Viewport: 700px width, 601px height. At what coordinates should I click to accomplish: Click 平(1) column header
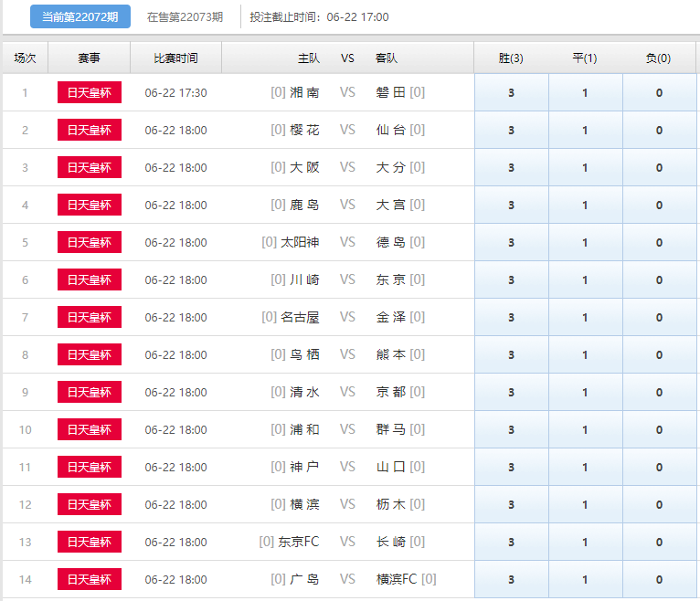[x=585, y=58]
